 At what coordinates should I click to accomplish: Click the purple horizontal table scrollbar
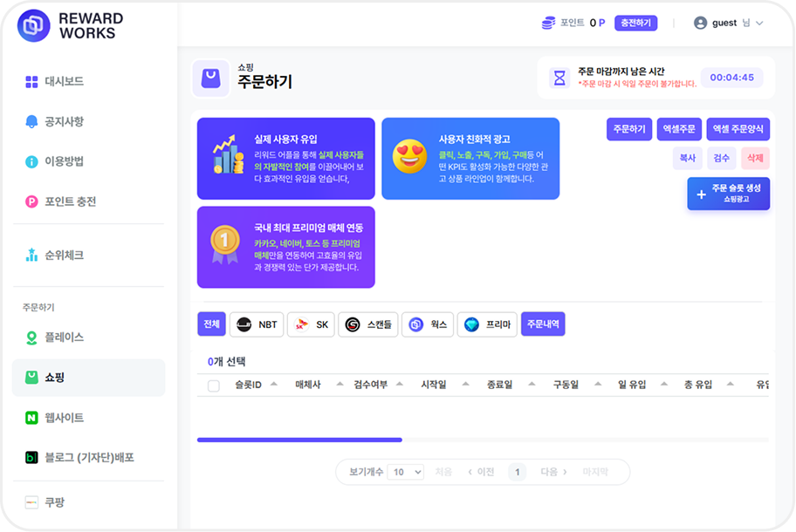[299, 440]
